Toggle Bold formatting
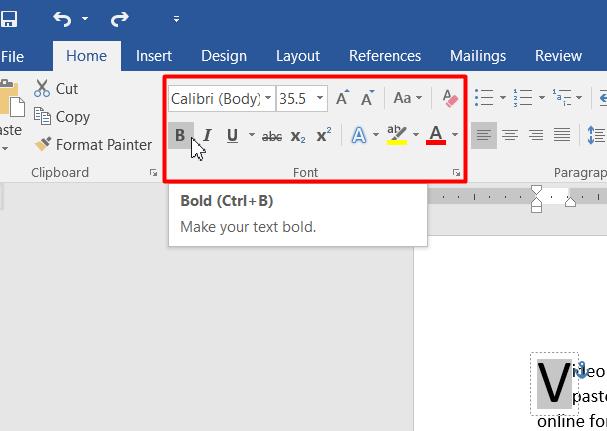607x431 pixels. point(180,136)
